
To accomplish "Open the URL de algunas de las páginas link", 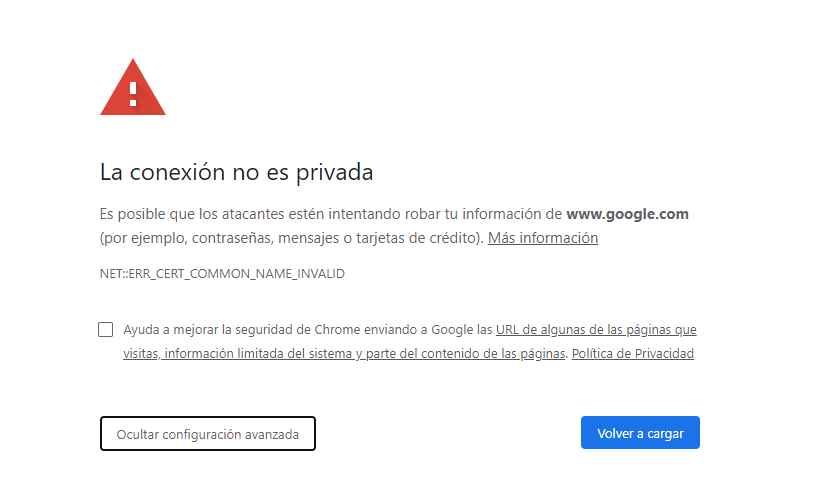I will [x=596, y=330].
